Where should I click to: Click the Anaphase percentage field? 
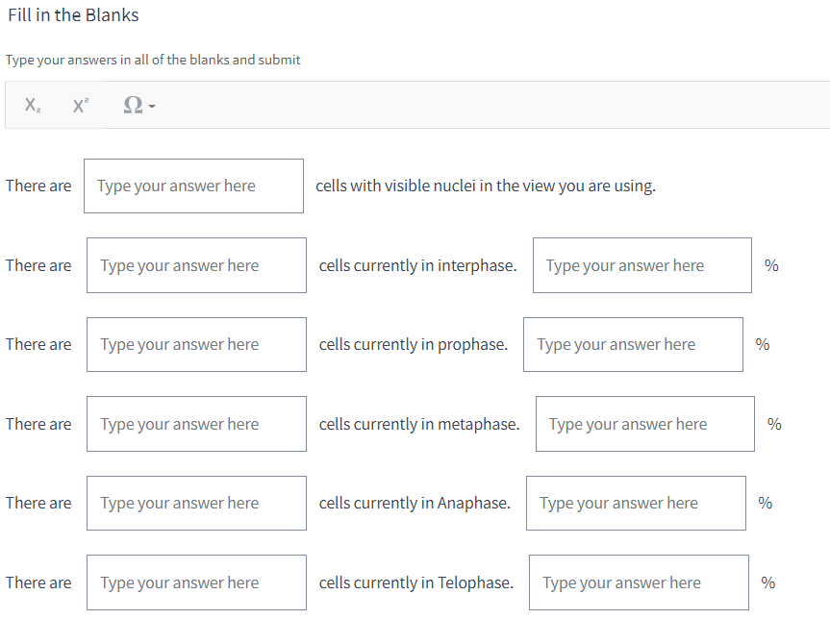click(x=636, y=503)
